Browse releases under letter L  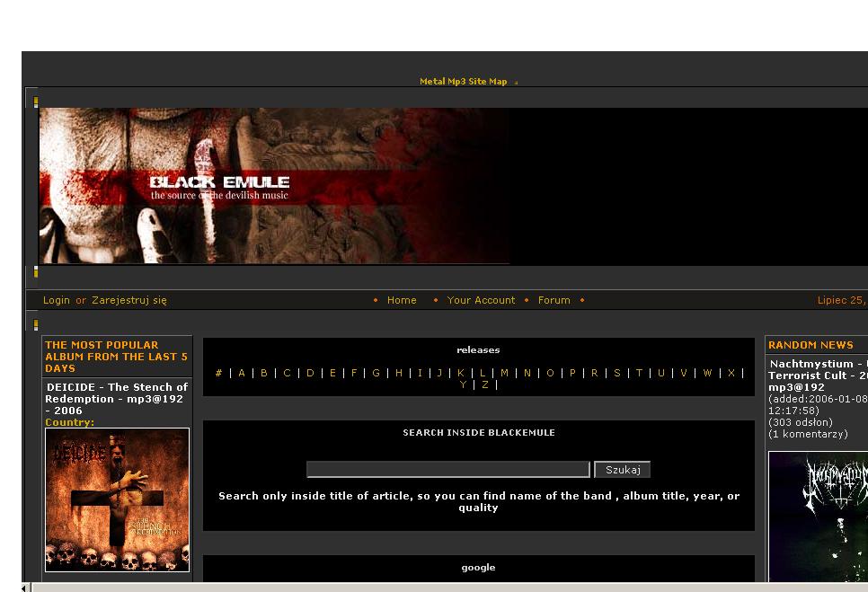[483, 373]
